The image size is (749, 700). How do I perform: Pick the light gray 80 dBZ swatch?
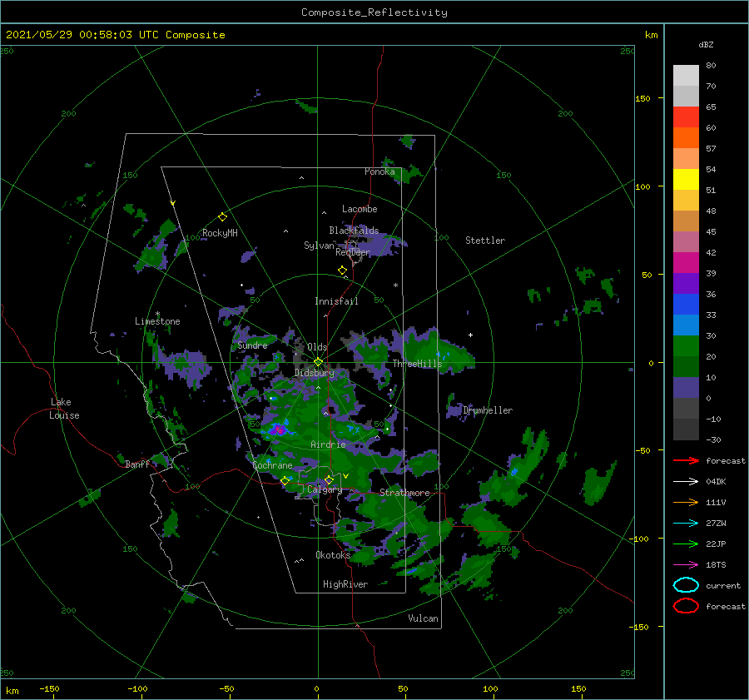(x=686, y=75)
